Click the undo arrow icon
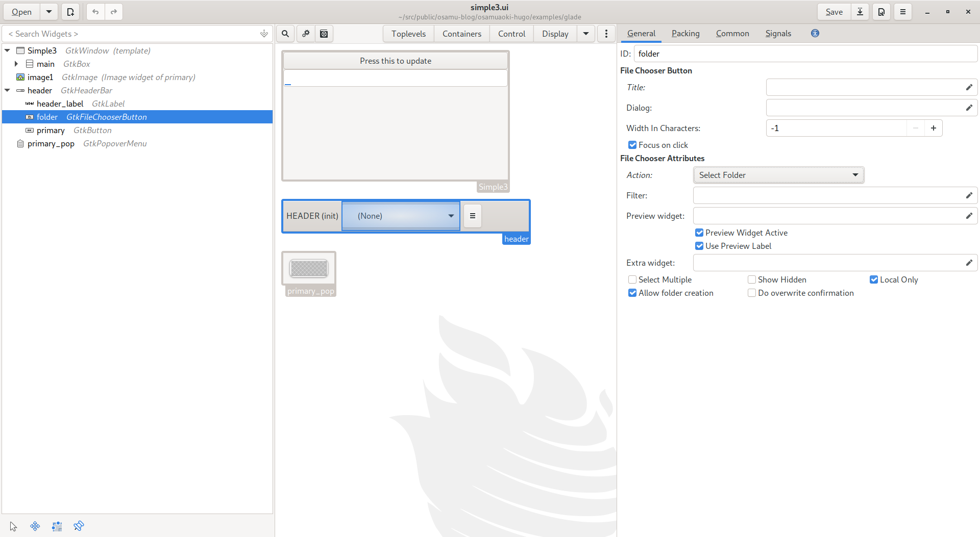This screenshot has height=537, width=980. [x=95, y=12]
